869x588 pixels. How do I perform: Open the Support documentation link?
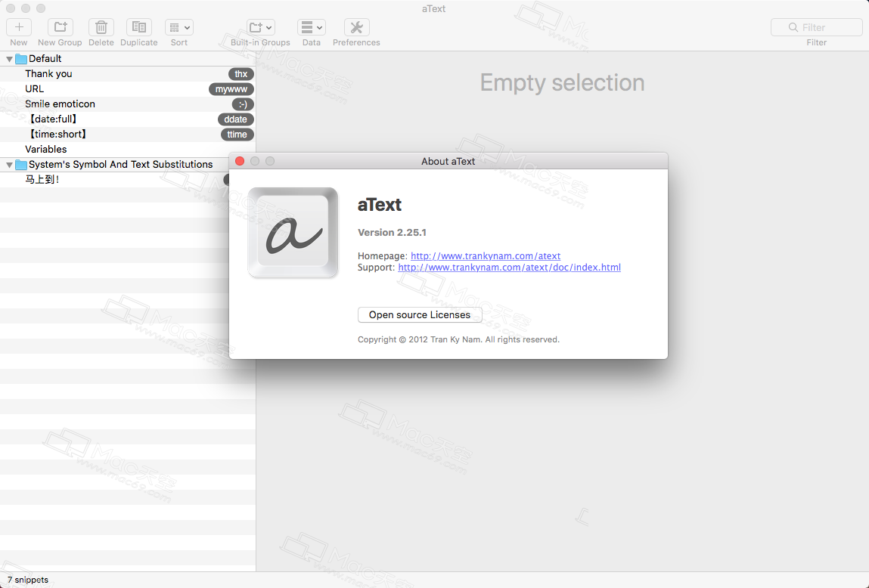[x=509, y=268]
